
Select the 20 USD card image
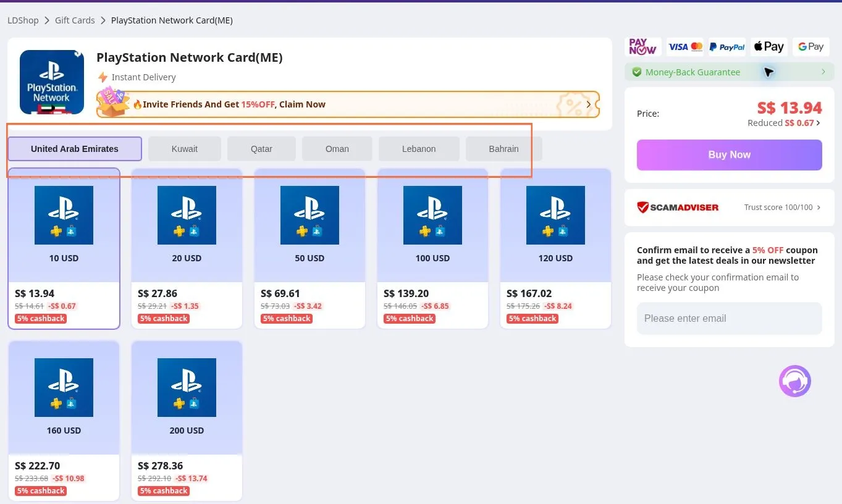click(x=187, y=215)
